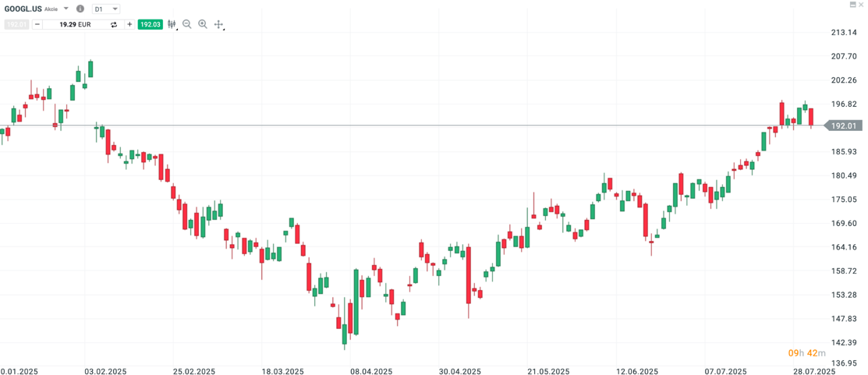Select the crosshair move tool
868x375 pixels.
(218, 24)
